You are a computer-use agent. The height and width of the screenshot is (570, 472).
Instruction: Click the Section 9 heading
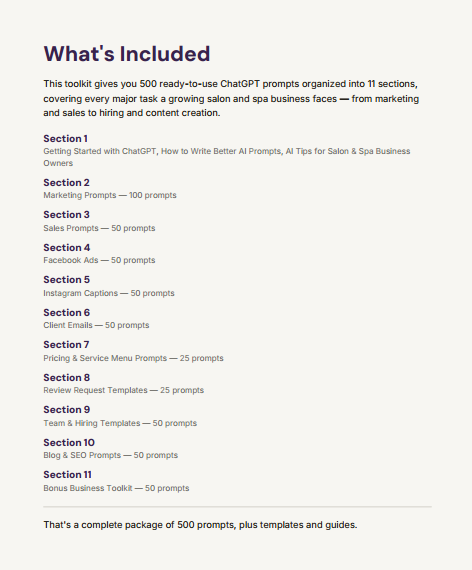[67, 410]
